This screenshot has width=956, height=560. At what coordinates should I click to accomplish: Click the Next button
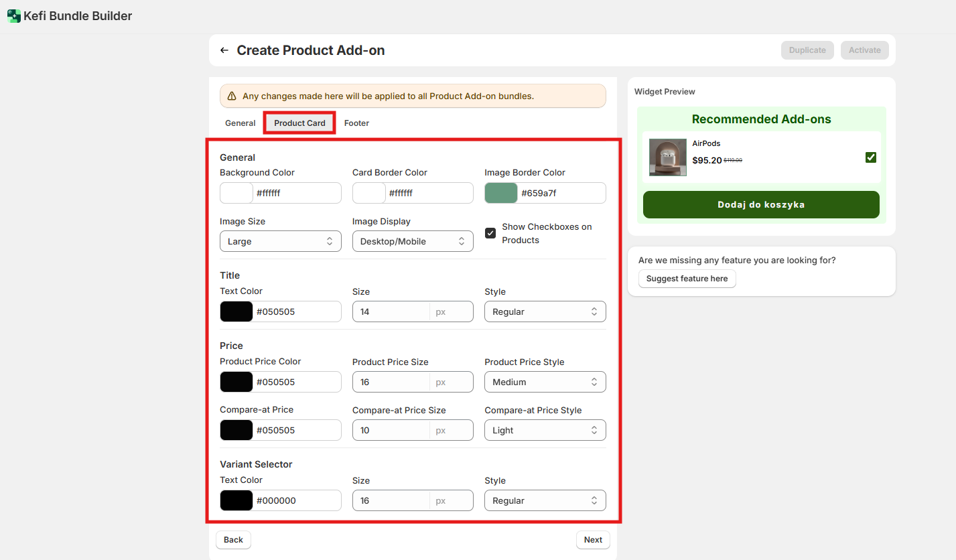pos(593,540)
